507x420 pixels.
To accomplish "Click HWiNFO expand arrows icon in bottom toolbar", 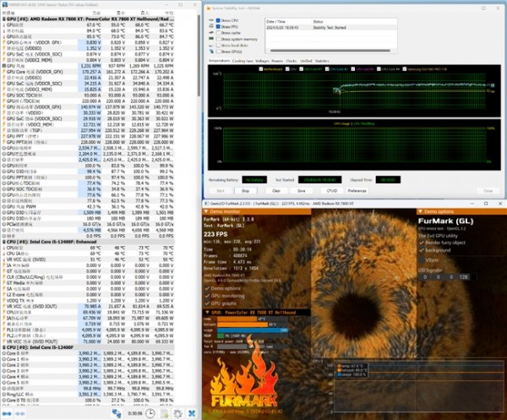I will pyautogui.click(x=7, y=413).
